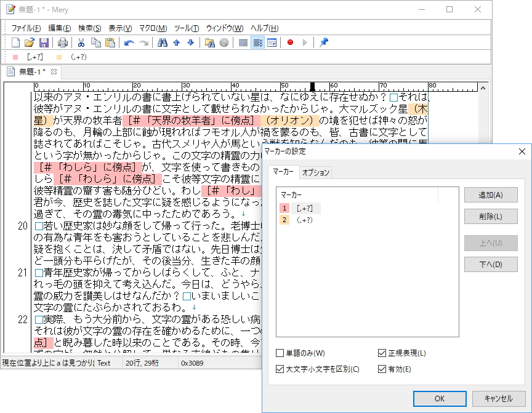
Task: Click the 下へ(D) button
Action: pyautogui.click(x=491, y=265)
